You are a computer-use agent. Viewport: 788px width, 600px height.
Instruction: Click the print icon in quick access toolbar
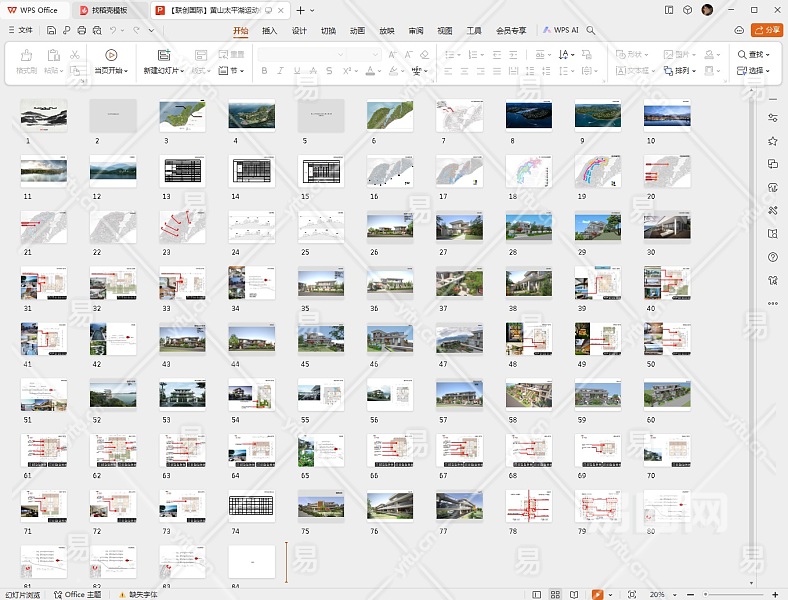81,30
